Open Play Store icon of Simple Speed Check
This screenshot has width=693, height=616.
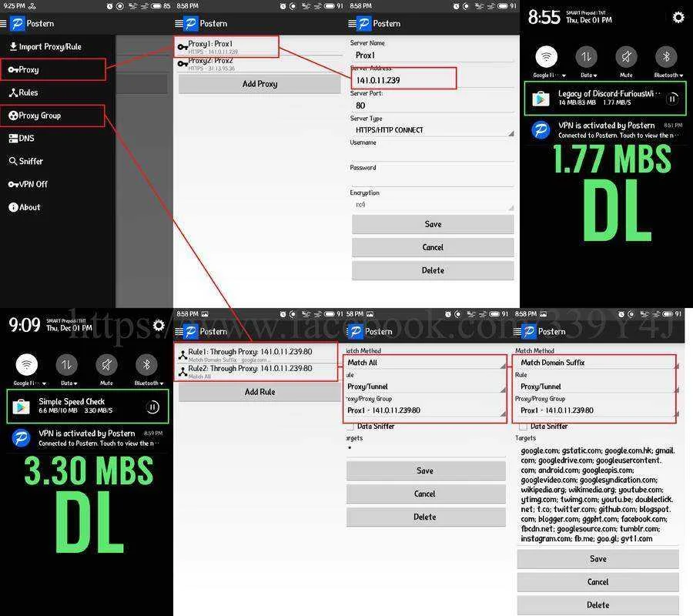(x=21, y=406)
